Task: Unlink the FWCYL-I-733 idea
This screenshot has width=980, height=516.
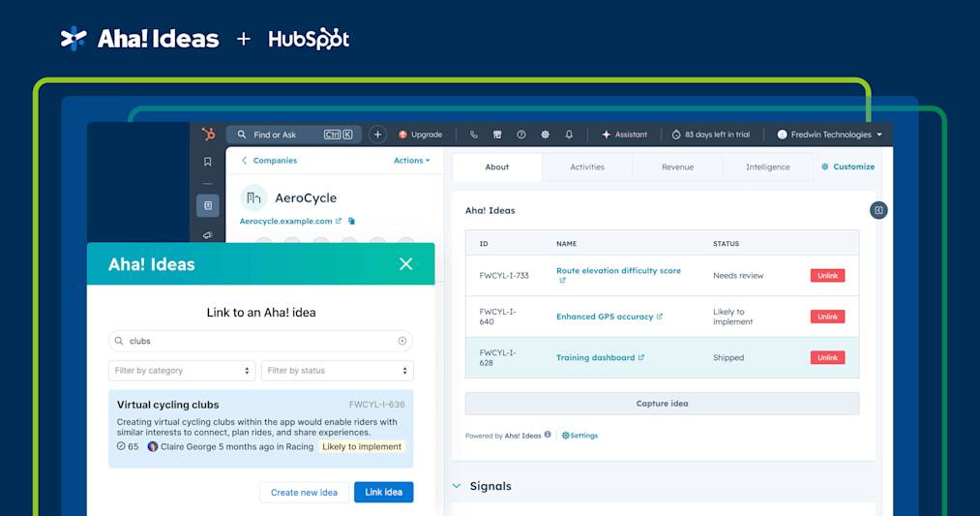Action: coord(827,275)
